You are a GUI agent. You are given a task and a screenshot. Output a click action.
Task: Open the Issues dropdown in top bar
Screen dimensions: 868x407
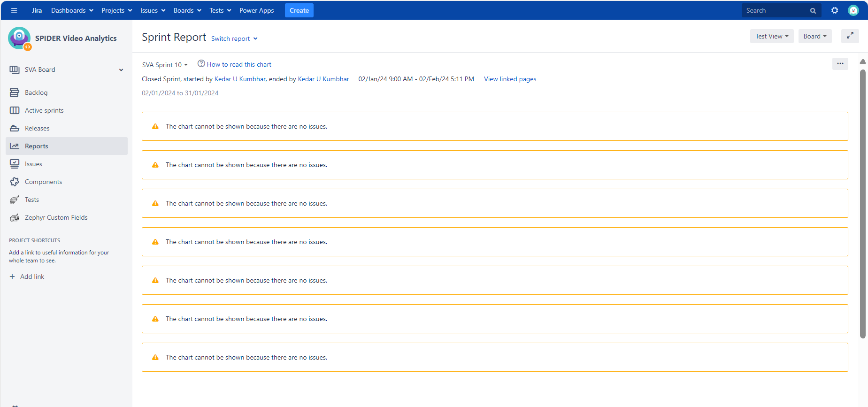tap(153, 10)
